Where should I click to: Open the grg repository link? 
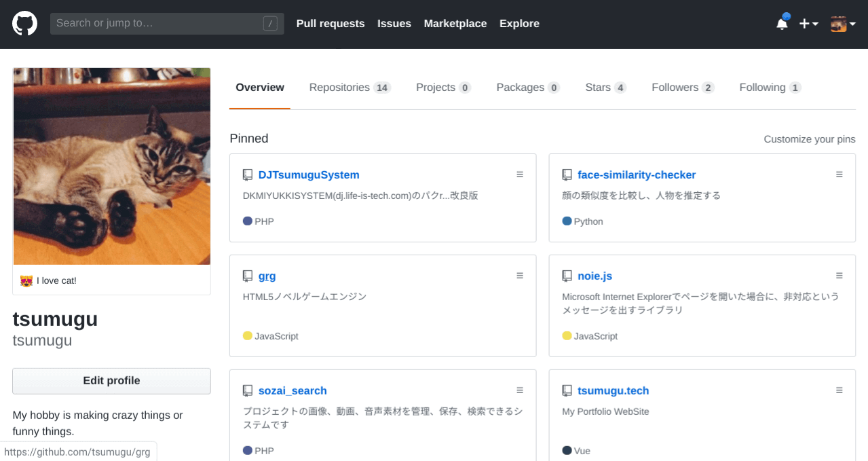(x=267, y=276)
